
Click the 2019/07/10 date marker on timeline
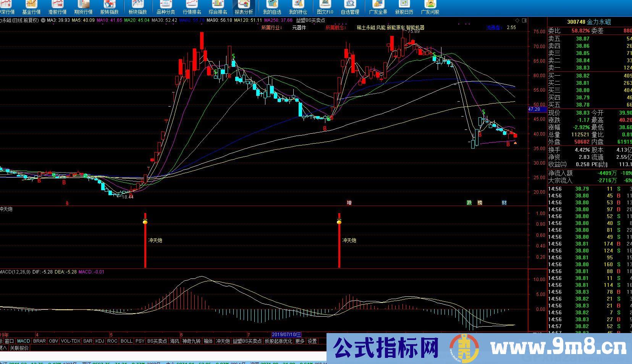coord(286,335)
